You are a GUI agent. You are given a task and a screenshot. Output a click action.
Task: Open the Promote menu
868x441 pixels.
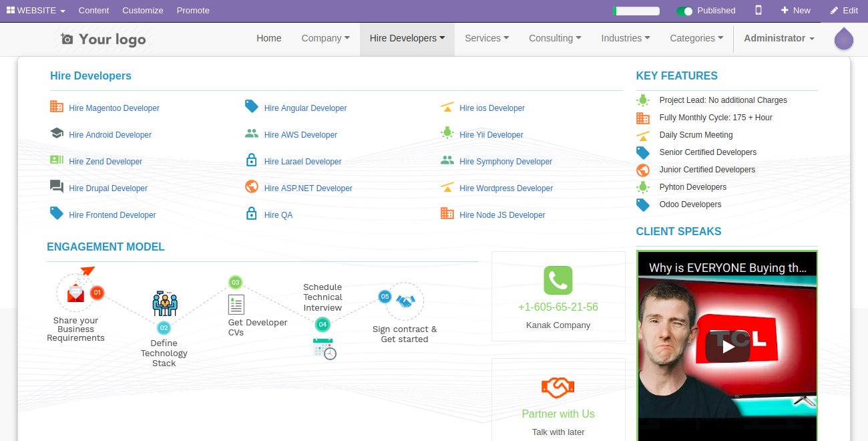[193, 11]
